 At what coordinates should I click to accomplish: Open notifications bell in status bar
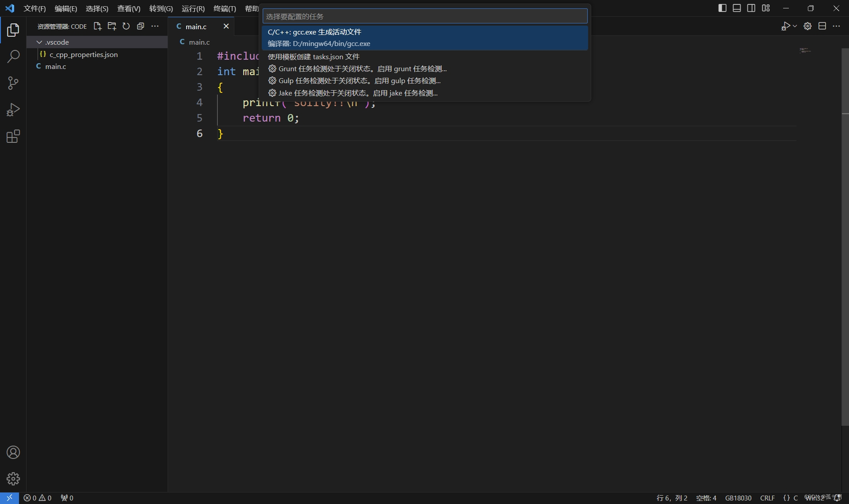[837, 498]
